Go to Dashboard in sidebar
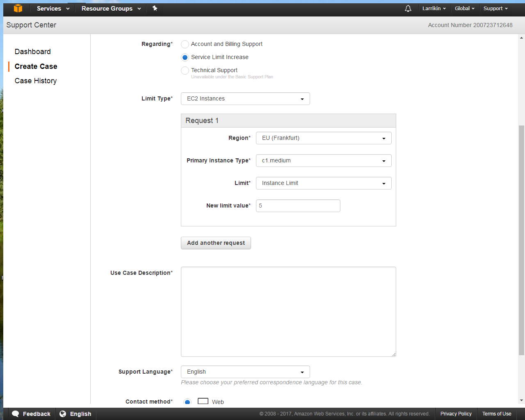525x420 pixels. point(33,52)
